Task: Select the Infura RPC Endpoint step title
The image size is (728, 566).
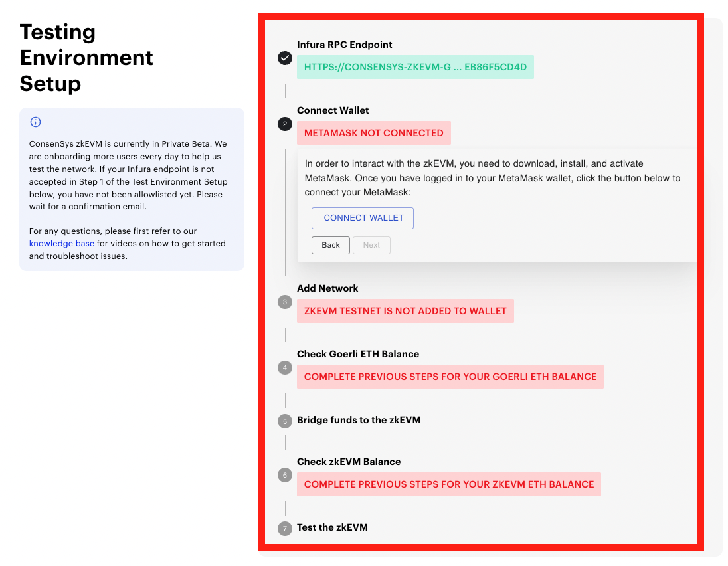Action: [x=345, y=45]
